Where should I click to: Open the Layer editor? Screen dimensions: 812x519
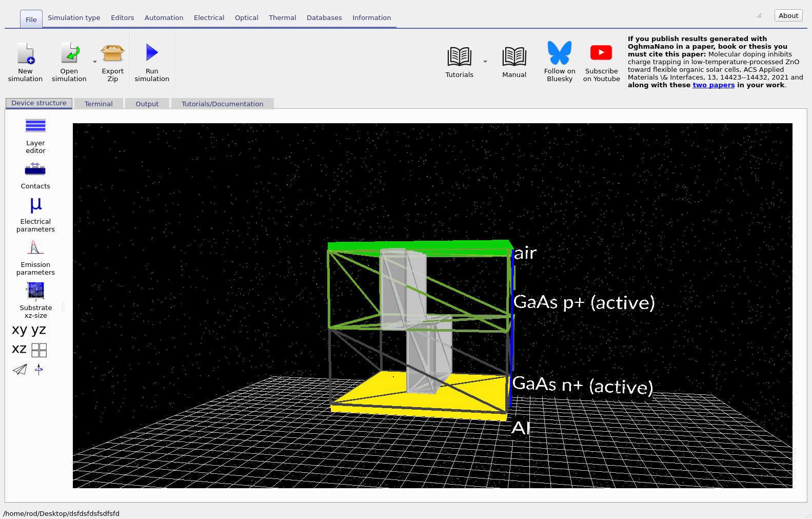coord(35,126)
